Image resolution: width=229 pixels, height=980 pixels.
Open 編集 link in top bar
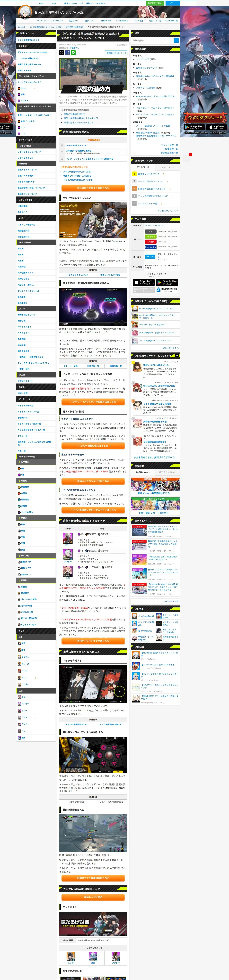(41, 3)
